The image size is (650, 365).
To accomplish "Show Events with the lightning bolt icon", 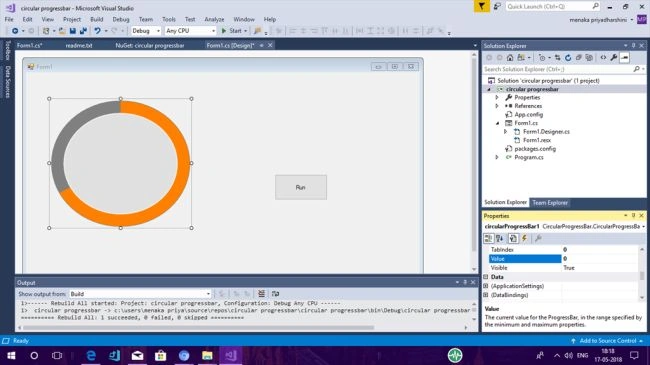I will click(524, 238).
